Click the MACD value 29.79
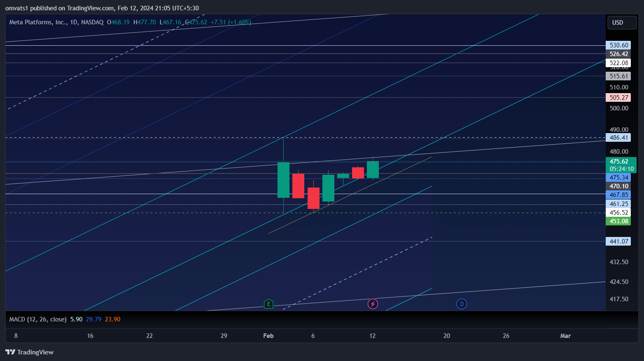Image resolution: width=644 pixels, height=361 pixels. click(93, 319)
